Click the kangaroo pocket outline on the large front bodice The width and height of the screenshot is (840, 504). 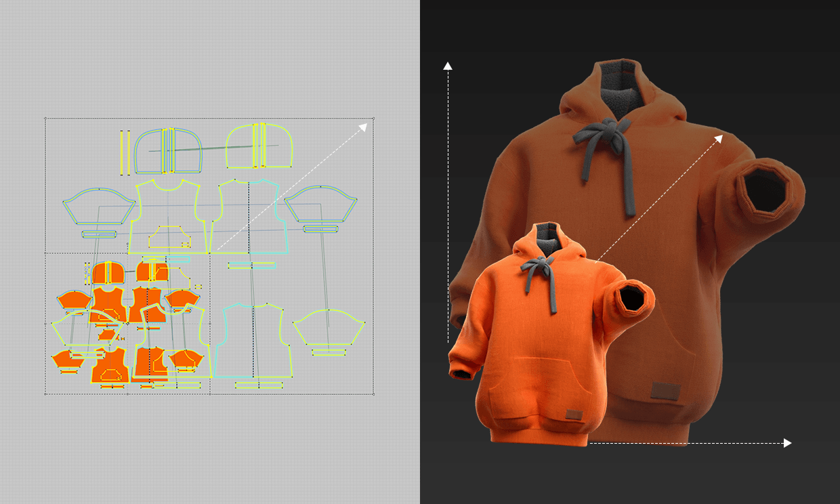click(x=169, y=237)
